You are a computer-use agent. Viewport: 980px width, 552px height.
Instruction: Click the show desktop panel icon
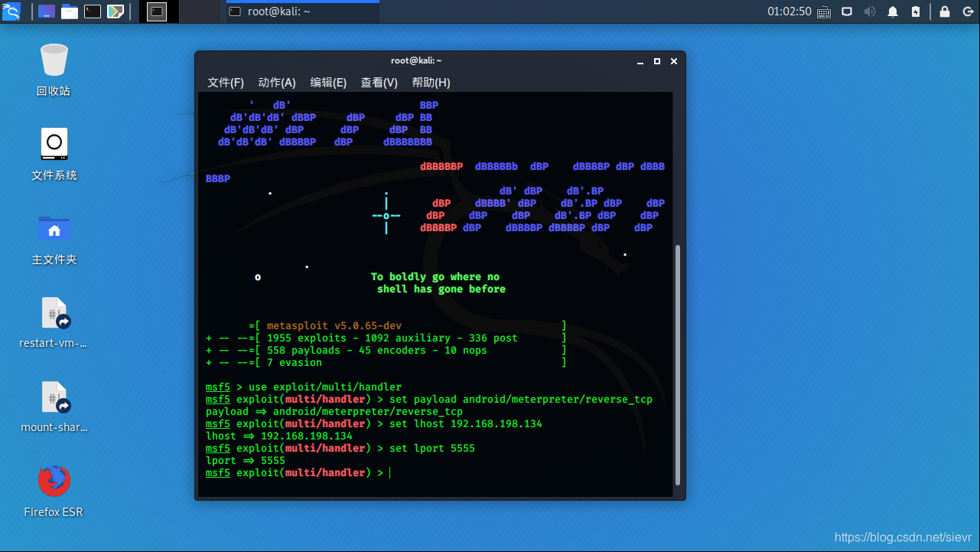tap(46, 11)
